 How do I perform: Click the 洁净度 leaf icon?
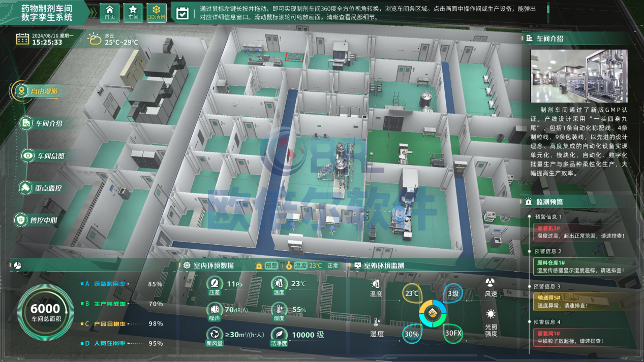279,334
